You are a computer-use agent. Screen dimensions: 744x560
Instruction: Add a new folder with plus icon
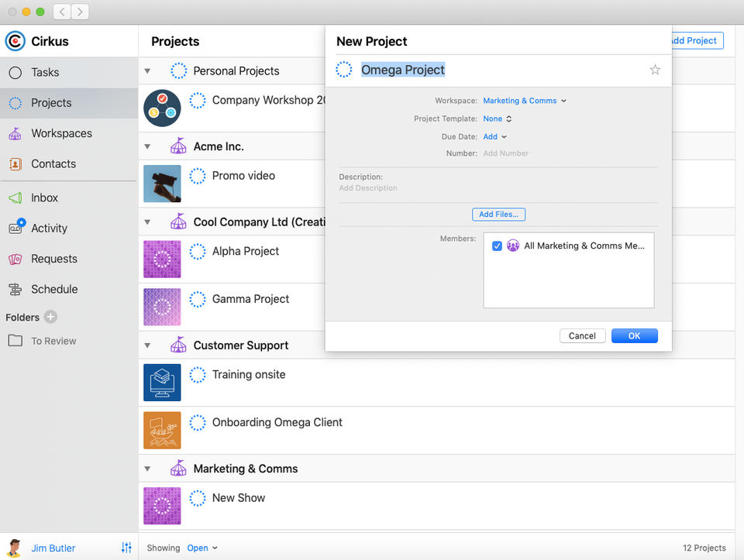[50, 317]
